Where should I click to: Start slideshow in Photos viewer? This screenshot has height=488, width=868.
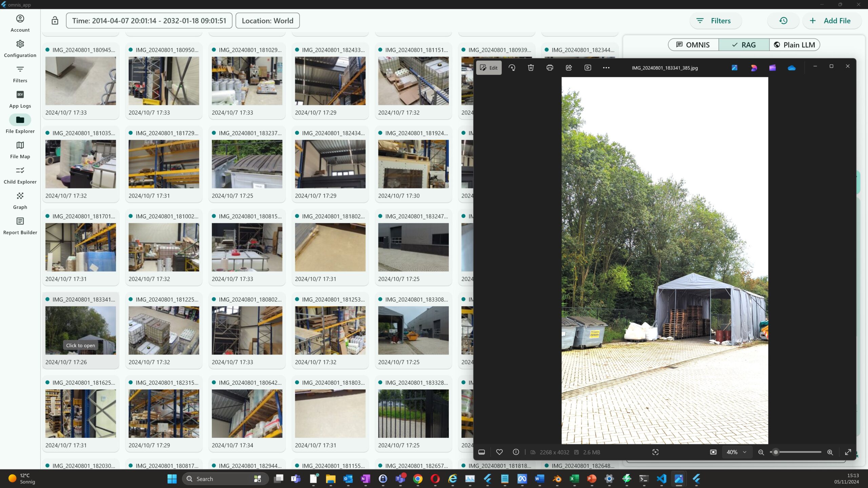[588, 68]
